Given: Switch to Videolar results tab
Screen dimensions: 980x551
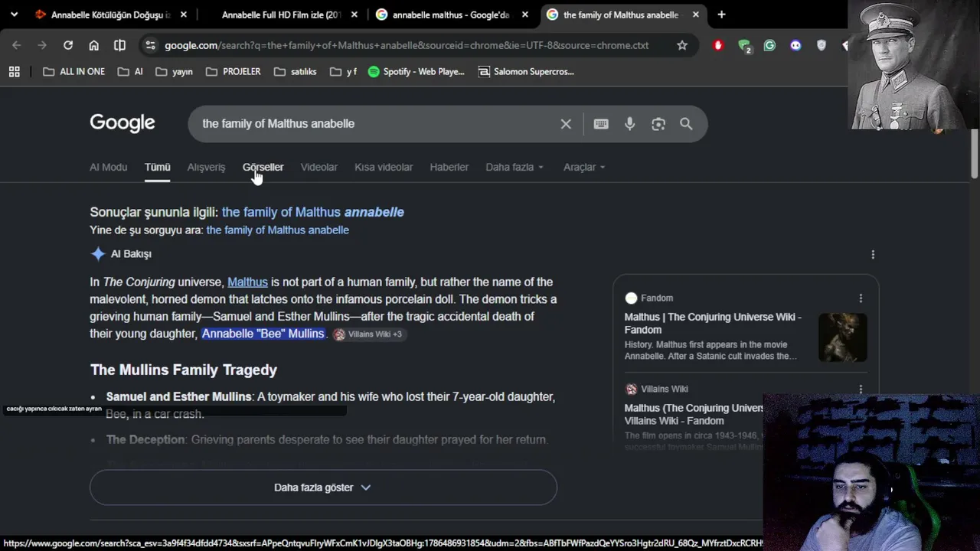Looking at the screenshot, I should tap(318, 167).
